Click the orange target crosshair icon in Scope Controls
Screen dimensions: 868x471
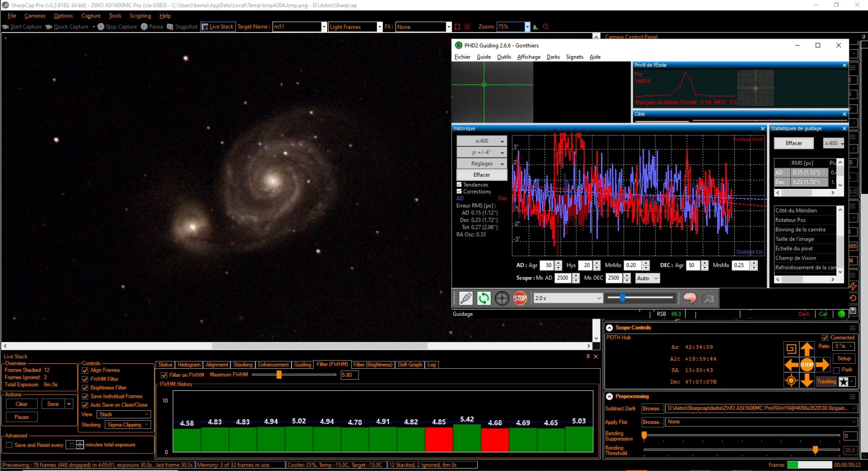click(x=791, y=381)
